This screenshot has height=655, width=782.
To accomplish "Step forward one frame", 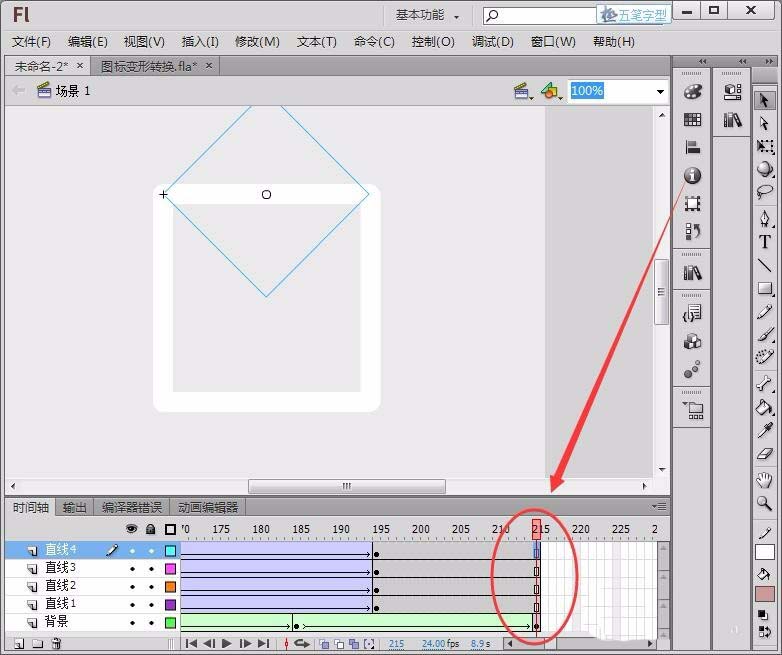I will tap(245, 644).
